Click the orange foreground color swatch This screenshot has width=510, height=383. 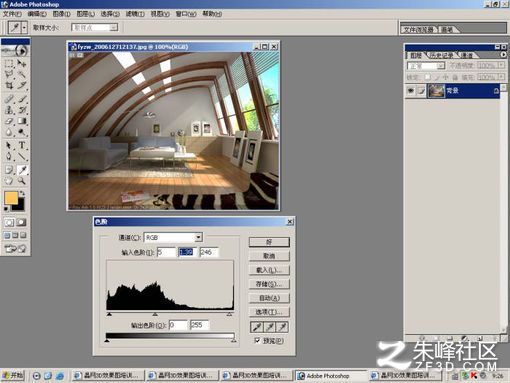[x=11, y=198]
